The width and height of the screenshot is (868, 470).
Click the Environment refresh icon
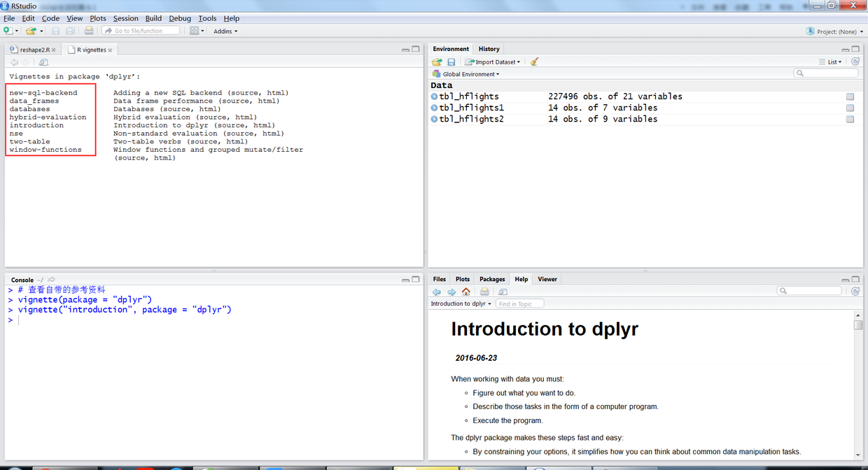click(855, 62)
